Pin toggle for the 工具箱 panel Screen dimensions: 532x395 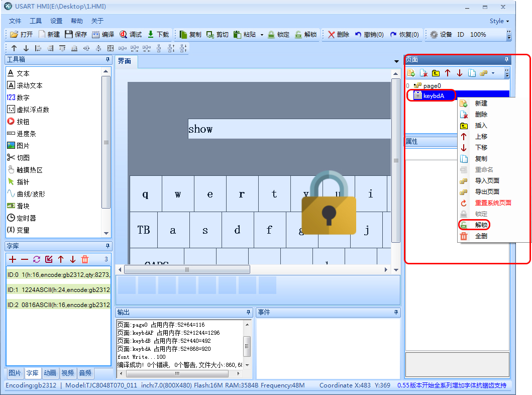pyautogui.click(x=107, y=60)
